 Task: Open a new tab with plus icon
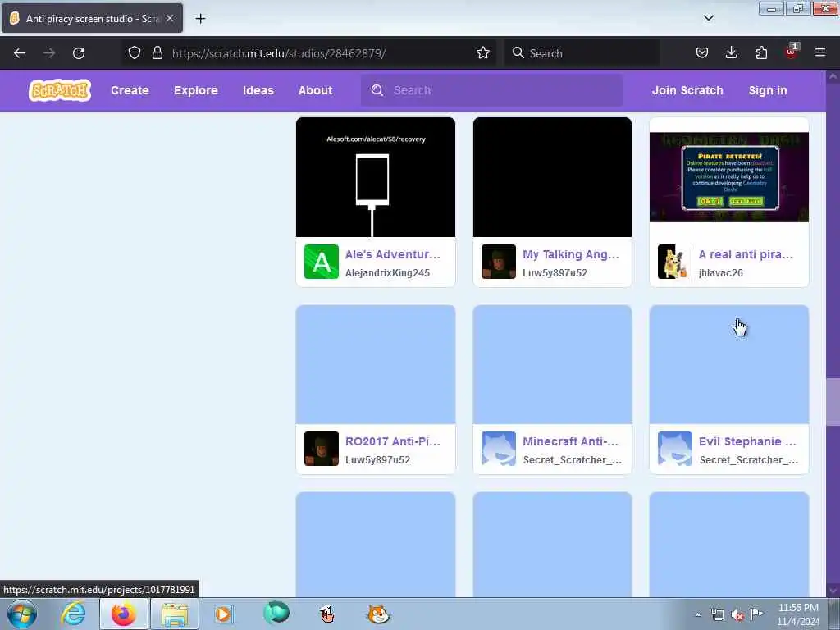(x=200, y=18)
